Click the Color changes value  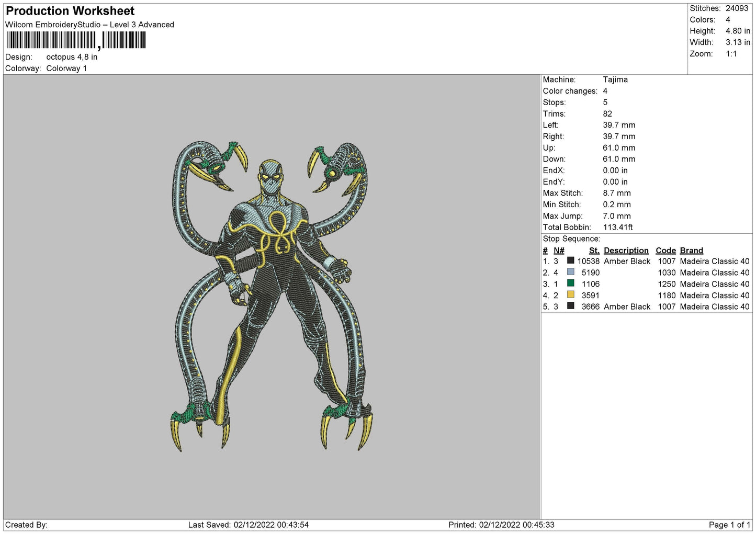(605, 91)
